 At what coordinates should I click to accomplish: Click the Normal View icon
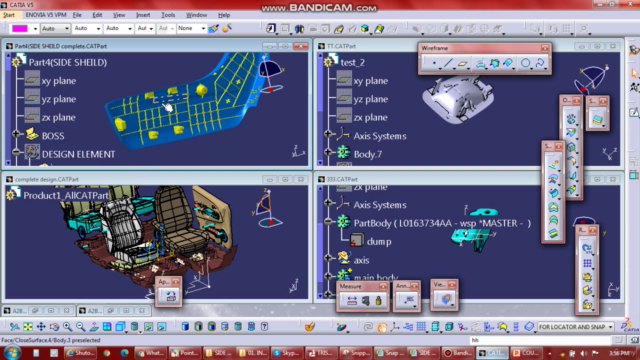94,327
